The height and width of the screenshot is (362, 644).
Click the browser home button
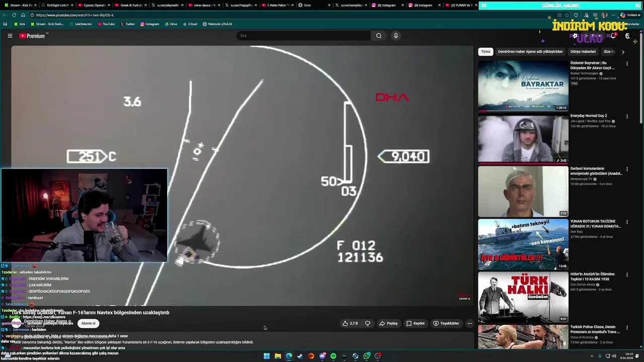tap(23, 15)
